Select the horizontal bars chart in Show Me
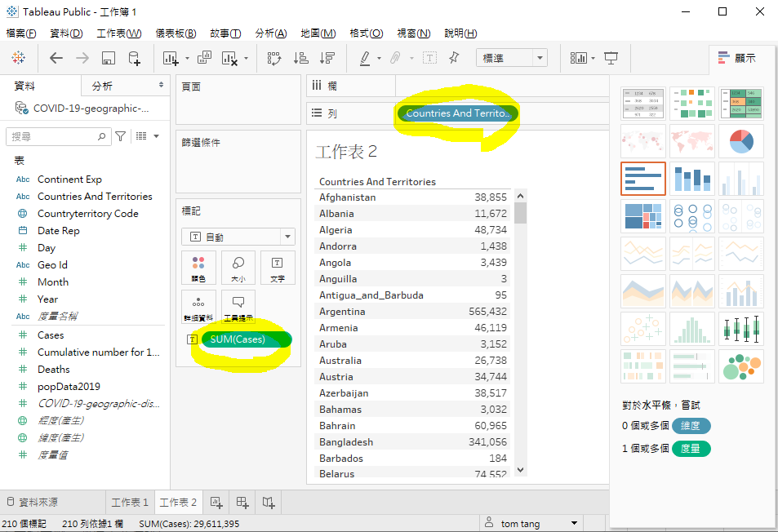The height and width of the screenshot is (532, 778). tap(643, 179)
